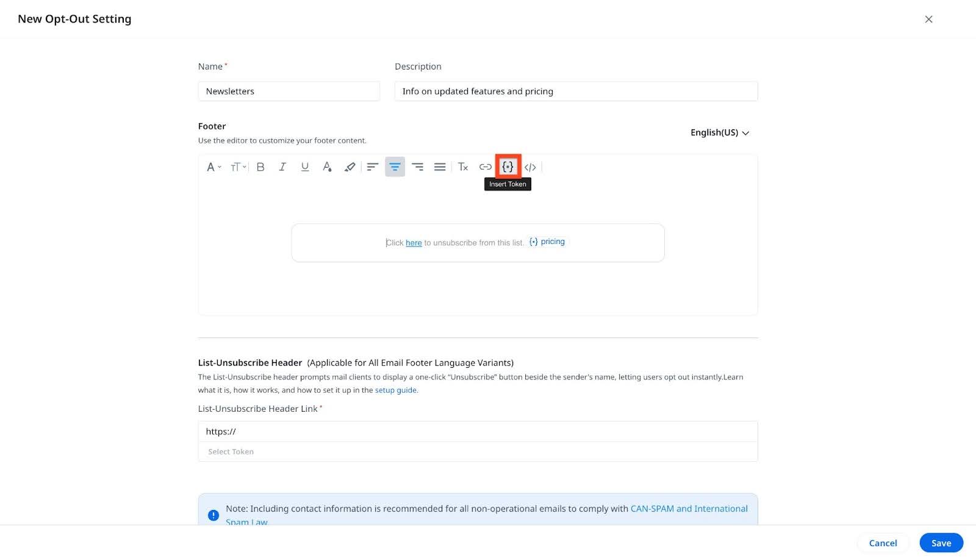
Task: Click the Insert Token icon
Action: [508, 167]
